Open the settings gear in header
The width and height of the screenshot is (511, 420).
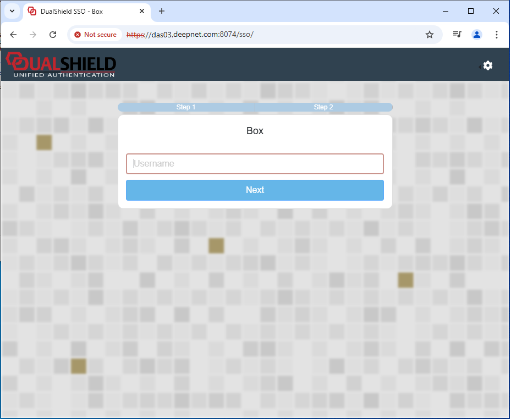487,66
